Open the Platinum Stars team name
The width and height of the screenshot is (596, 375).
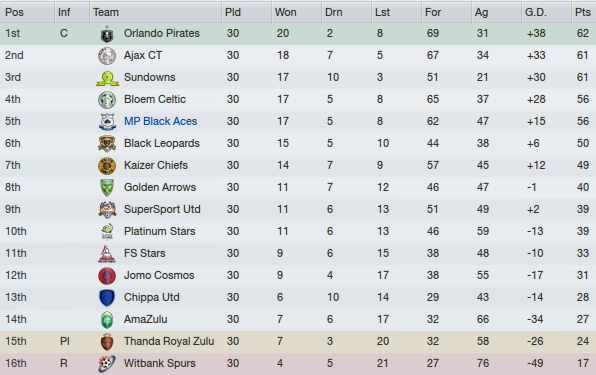(x=159, y=231)
